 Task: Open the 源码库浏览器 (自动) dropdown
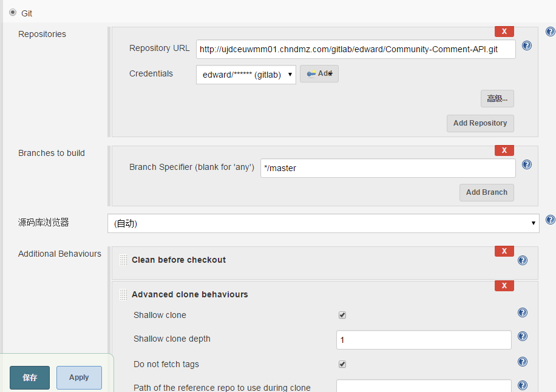click(324, 223)
